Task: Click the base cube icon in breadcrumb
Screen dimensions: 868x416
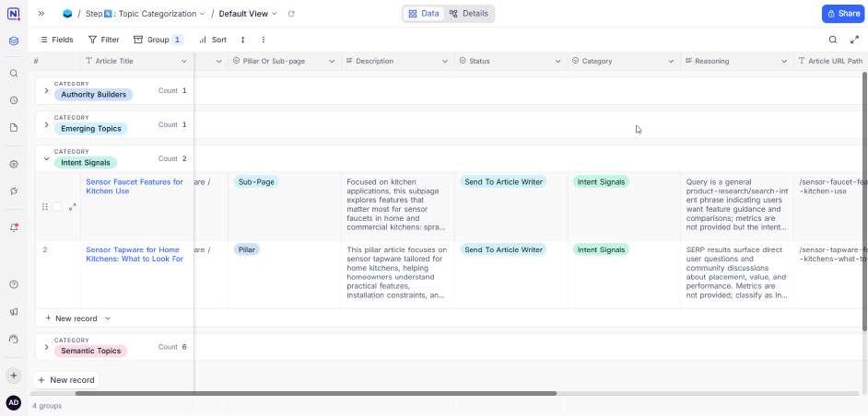Action: (x=67, y=14)
